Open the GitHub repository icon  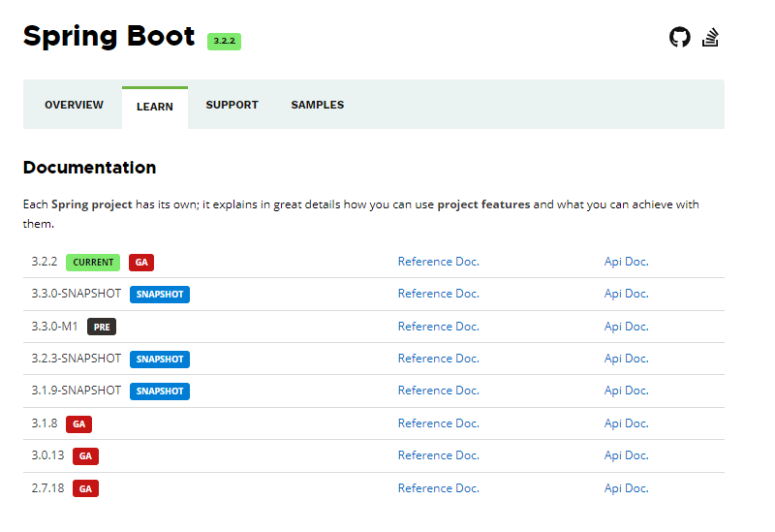680,37
